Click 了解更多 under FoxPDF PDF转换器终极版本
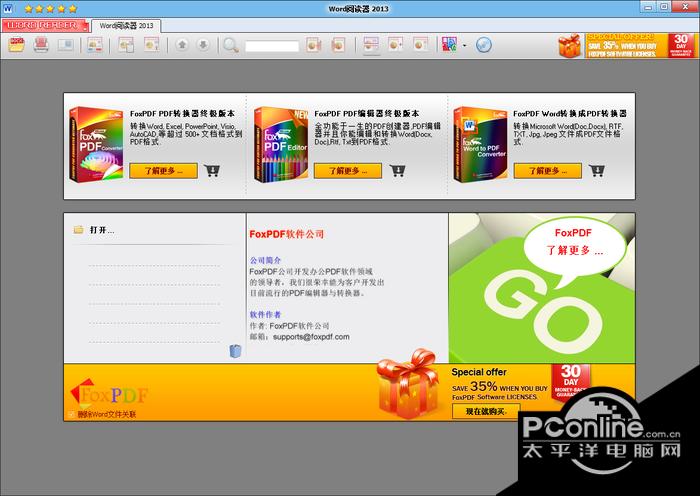 pos(163,171)
